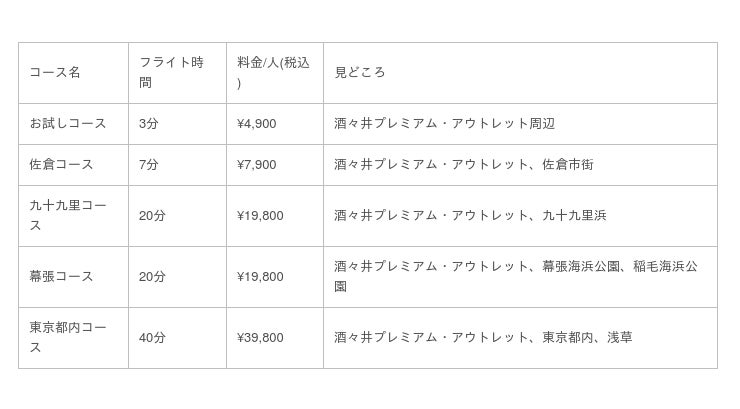Click the 佐倉市街 highlights cell
740x409 pixels.
pos(567,165)
